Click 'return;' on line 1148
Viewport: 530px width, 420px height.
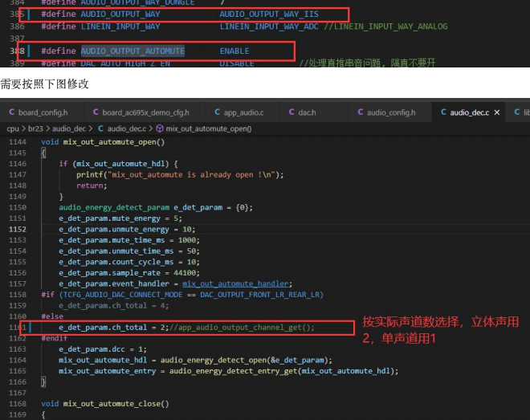(92, 186)
